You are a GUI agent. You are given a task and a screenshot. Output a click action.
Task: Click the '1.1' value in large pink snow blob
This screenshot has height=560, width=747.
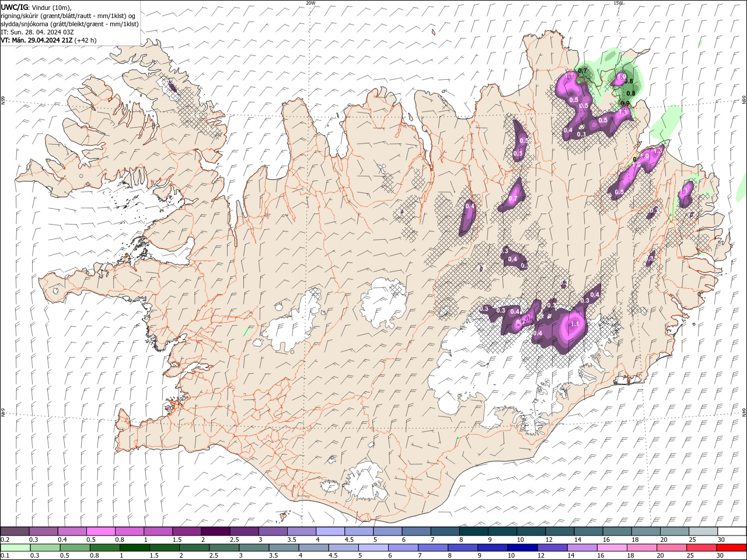574,324
